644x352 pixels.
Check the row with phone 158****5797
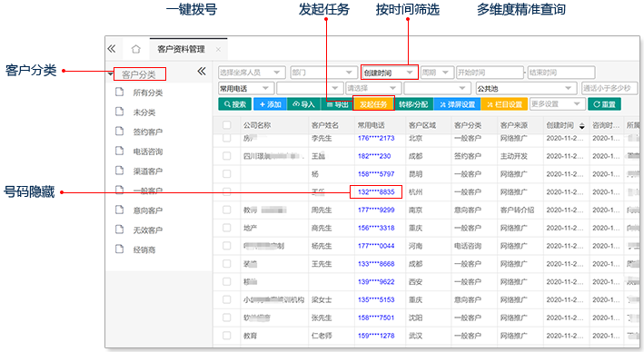click(227, 174)
